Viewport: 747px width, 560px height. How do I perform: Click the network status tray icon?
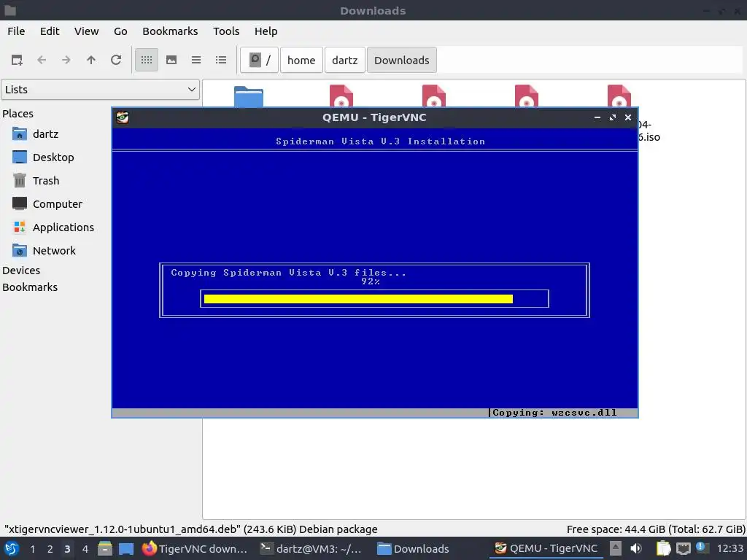point(683,549)
